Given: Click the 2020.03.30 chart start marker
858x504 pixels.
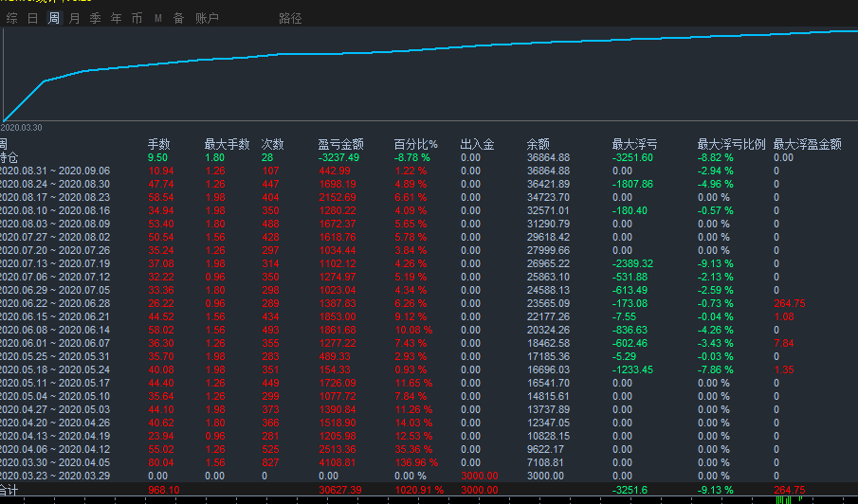Looking at the screenshot, I should coord(21,127).
